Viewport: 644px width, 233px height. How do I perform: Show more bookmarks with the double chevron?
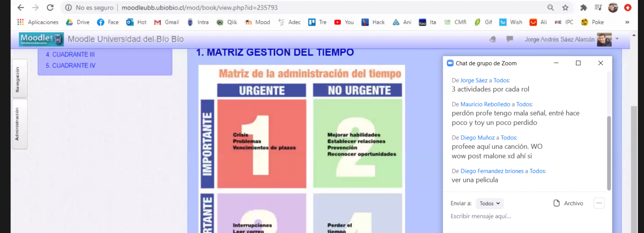point(627,22)
